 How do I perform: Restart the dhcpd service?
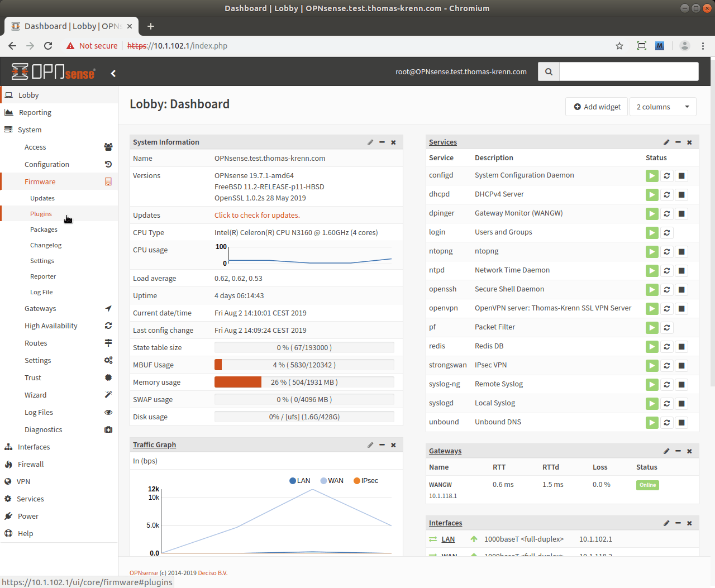[666, 195]
